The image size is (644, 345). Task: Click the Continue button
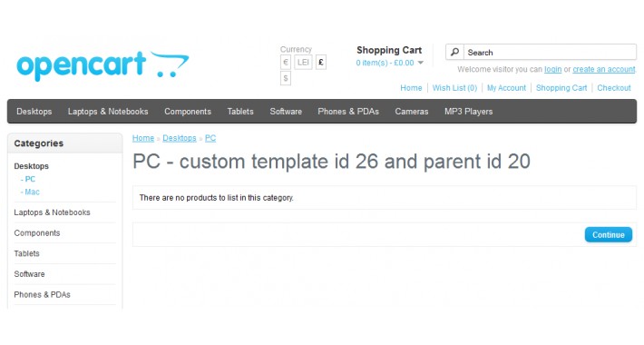click(x=609, y=235)
